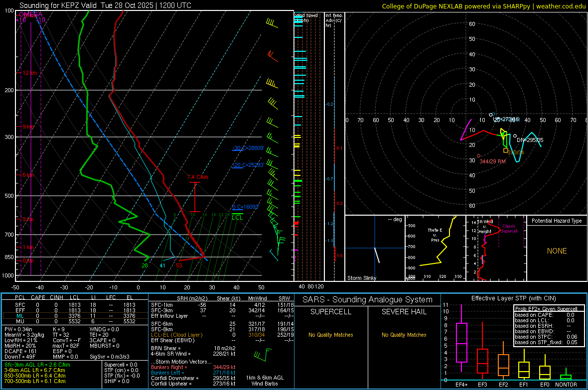Click the '0 C=16093'' level label
The image size is (588, 390).
click(246, 207)
